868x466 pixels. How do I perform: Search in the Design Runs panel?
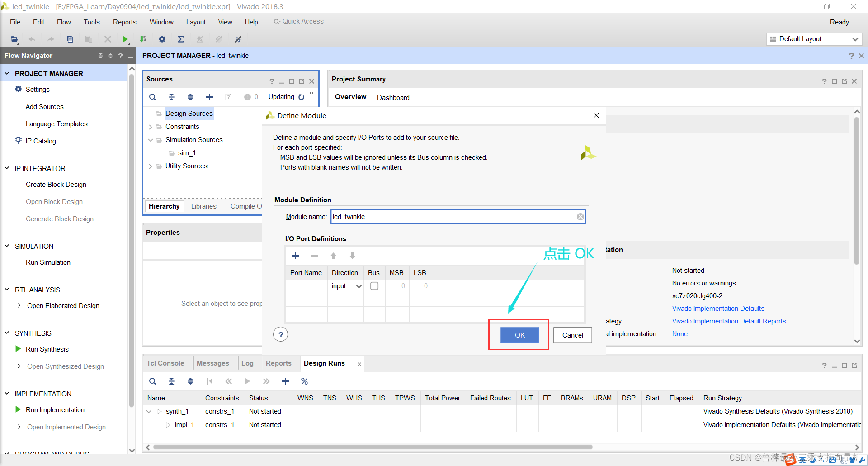tap(153, 381)
